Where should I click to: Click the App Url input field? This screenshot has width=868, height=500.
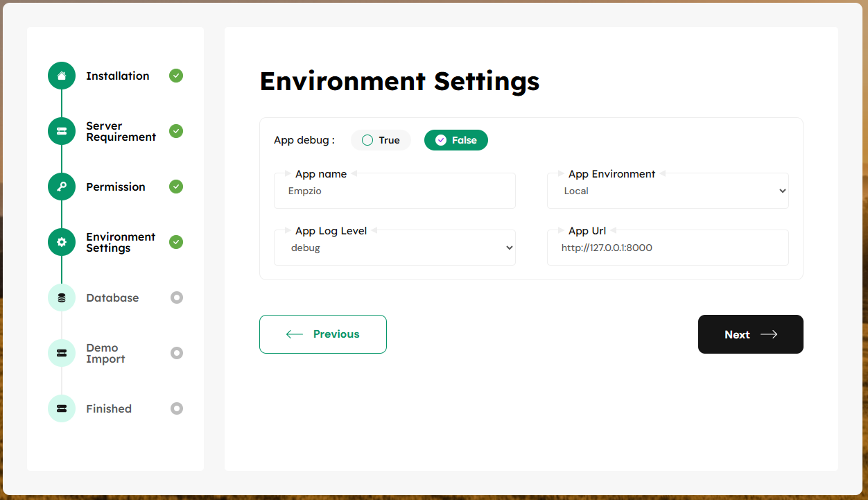668,248
